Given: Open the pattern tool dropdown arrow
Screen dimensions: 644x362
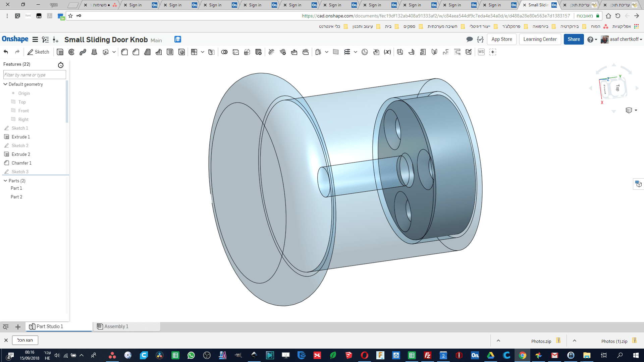Looking at the screenshot, I should click(203, 52).
